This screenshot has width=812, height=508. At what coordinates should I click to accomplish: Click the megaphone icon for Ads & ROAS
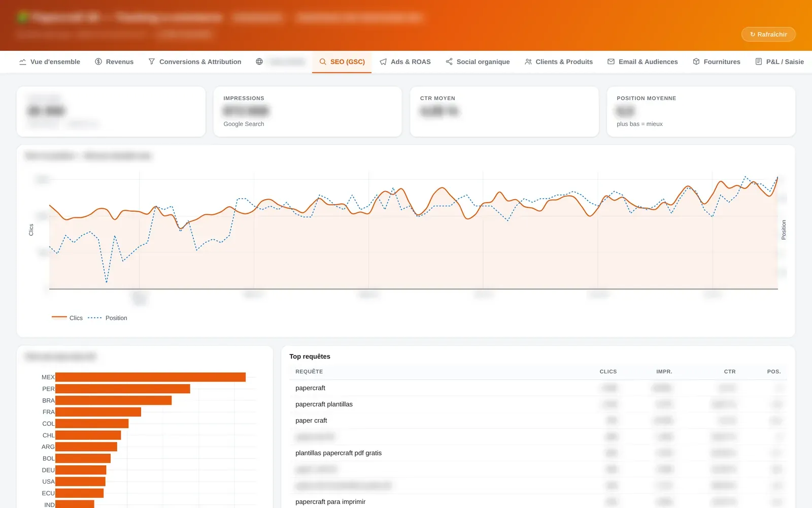click(x=383, y=62)
